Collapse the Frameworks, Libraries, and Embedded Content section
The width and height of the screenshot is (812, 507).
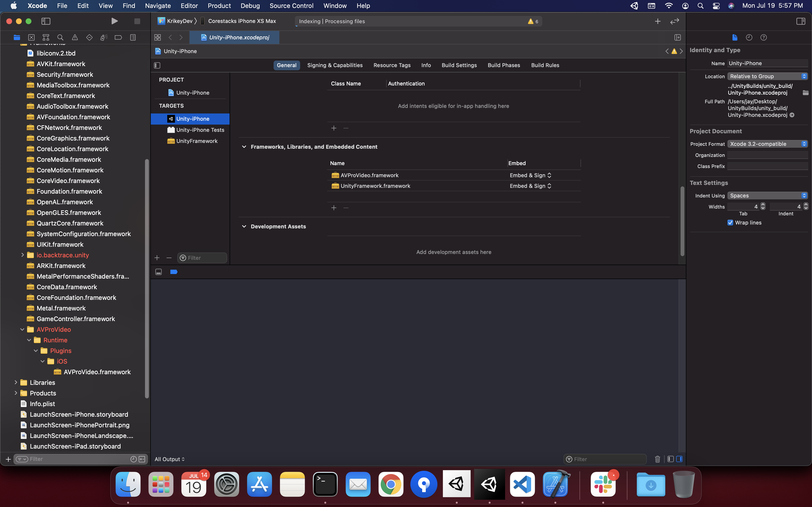[244, 147]
